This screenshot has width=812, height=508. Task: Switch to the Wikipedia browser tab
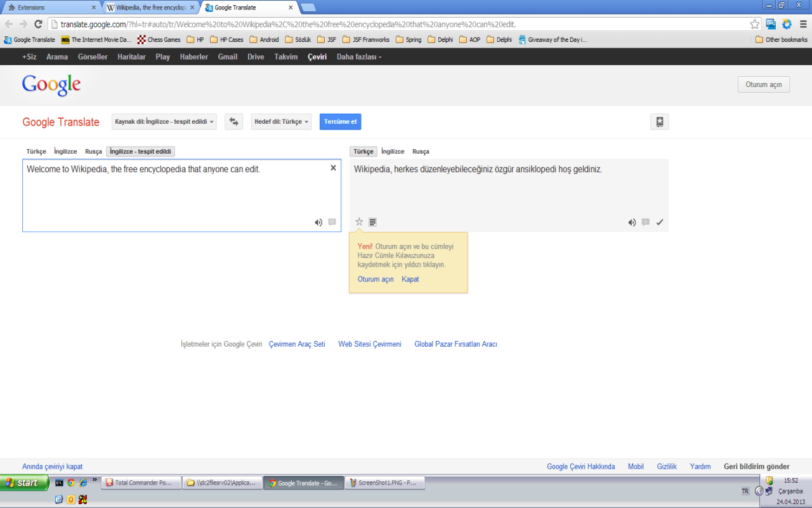[152, 8]
